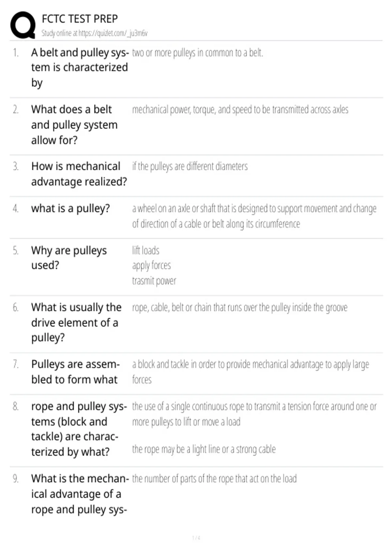Click answer 'if the pulleys are different diameters'
This screenshot has height=556, width=392.
(190, 166)
